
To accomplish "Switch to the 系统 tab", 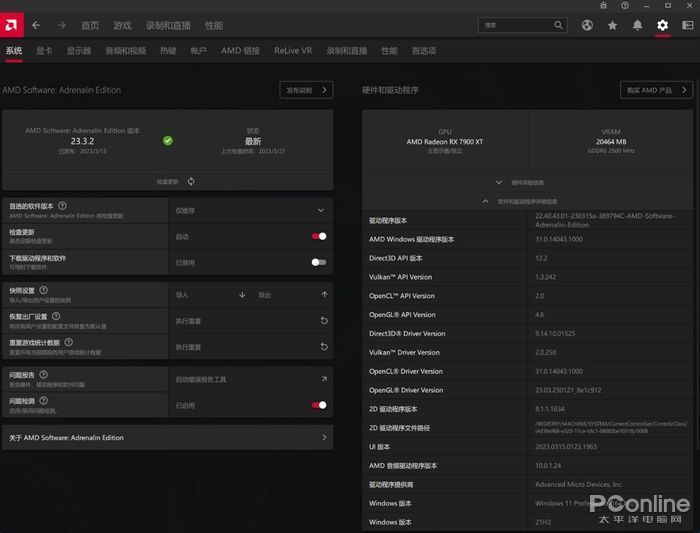I will [14, 50].
